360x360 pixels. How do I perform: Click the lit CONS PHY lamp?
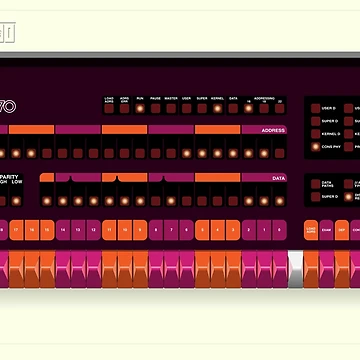coord(316,147)
